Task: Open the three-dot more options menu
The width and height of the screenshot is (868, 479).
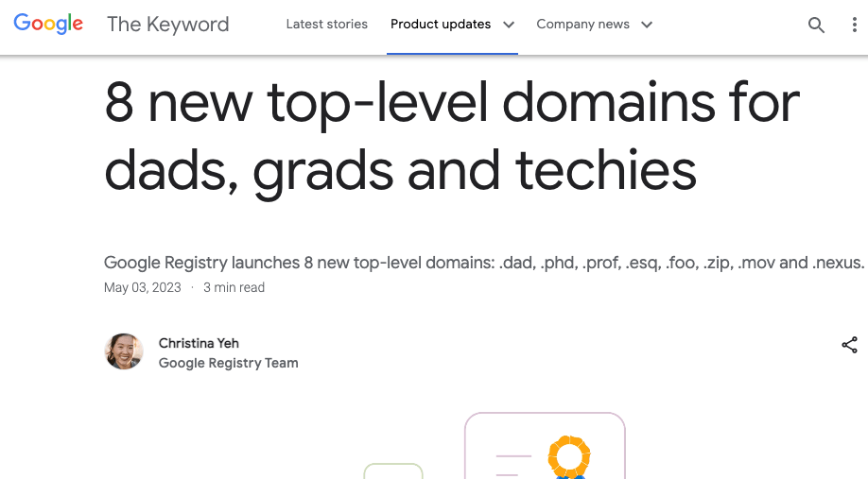Action: (854, 26)
